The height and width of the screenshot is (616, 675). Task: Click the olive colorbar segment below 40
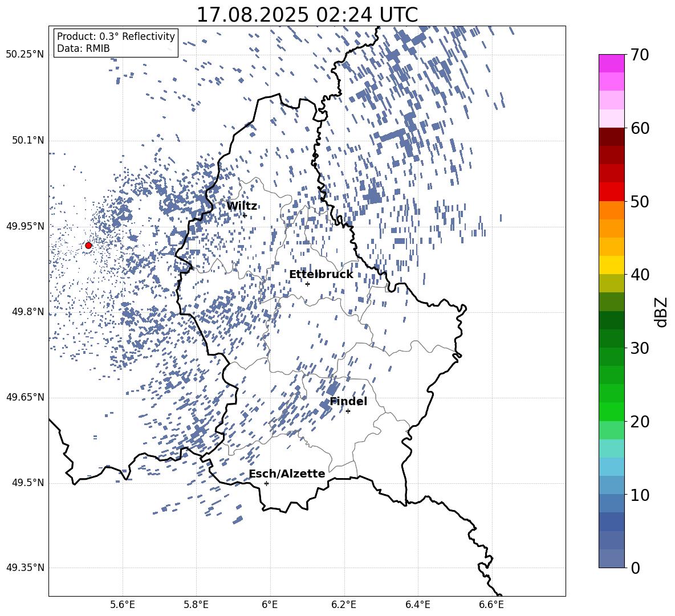click(612, 283)
